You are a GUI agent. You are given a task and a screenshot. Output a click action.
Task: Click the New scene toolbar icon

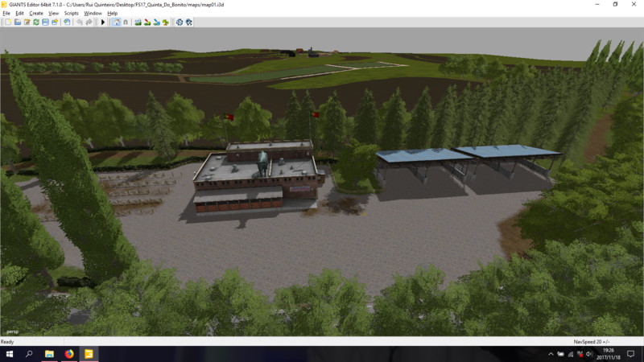tap(8, 23)
